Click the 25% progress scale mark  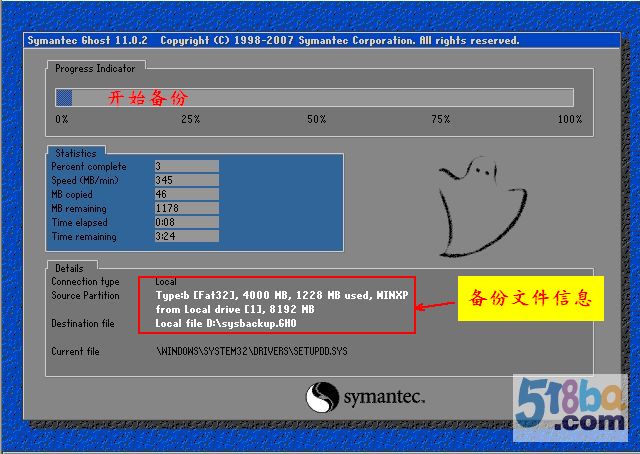point(191,119)
